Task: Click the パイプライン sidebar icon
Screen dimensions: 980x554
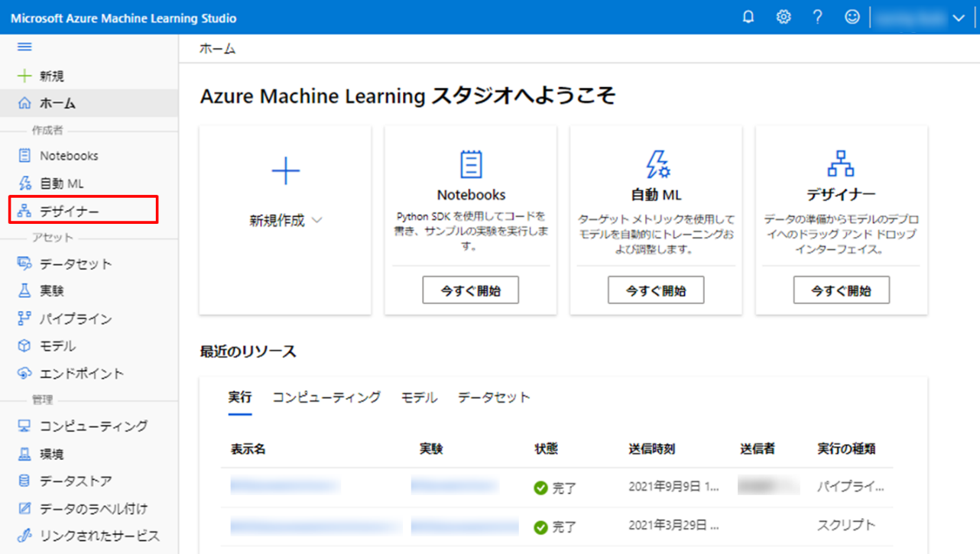Action: pos(24,319)
